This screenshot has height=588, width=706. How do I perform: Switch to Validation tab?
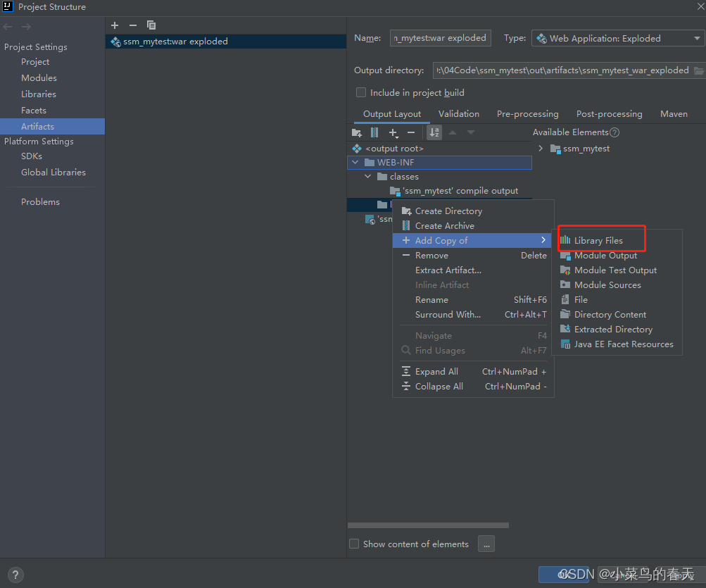(459, 114)
